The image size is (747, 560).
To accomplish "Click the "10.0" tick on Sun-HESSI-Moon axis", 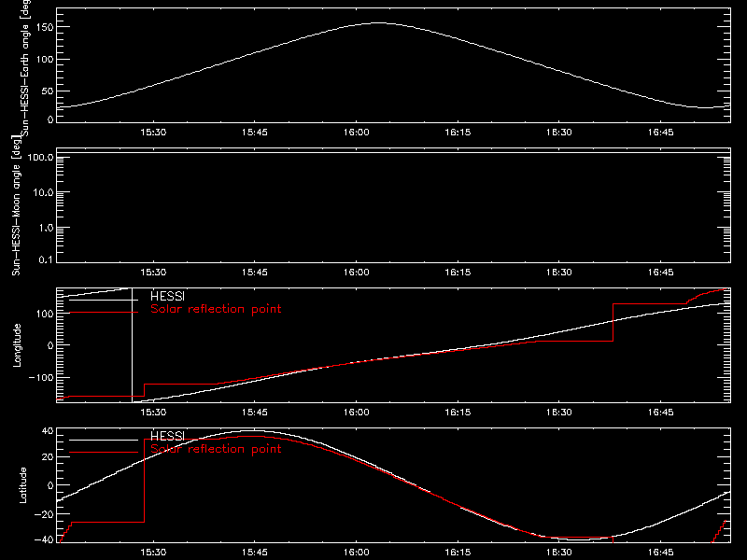I will 43,192.
